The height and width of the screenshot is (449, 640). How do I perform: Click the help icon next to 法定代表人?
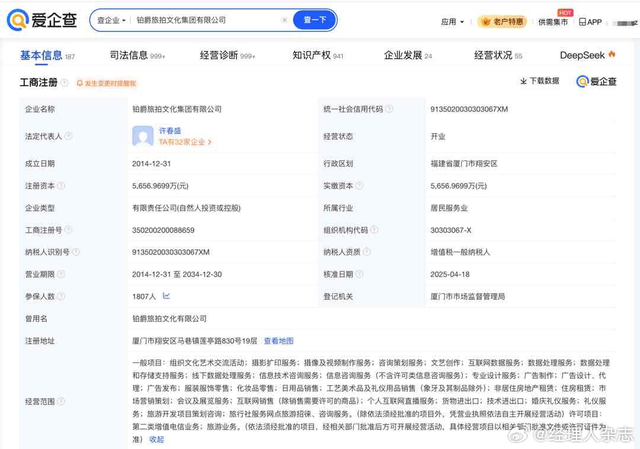[x=69, y=136]
